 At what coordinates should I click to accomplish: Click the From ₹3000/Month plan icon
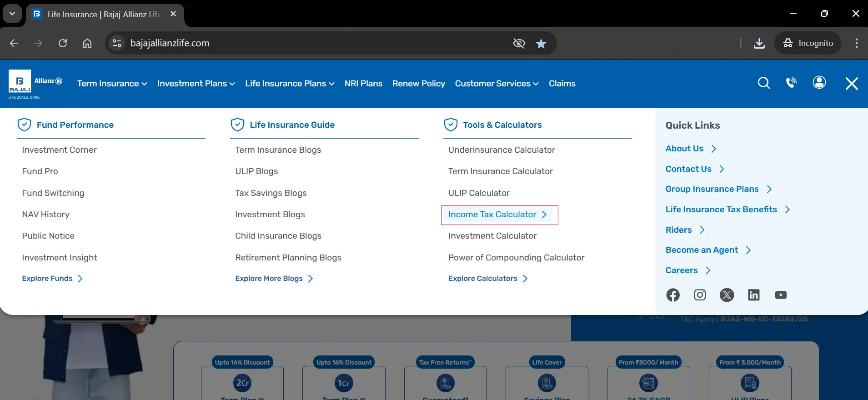pyautogui.click(x=648, y=383)
